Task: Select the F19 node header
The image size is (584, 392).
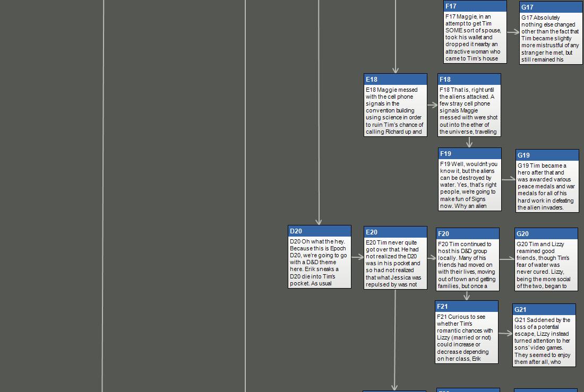Action: (x=469, y=154)
